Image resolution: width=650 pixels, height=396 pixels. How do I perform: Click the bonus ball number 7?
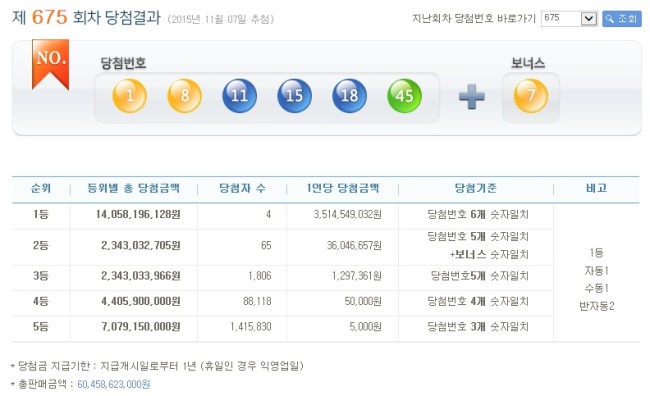pyautogui.click(x=531, y=96)
